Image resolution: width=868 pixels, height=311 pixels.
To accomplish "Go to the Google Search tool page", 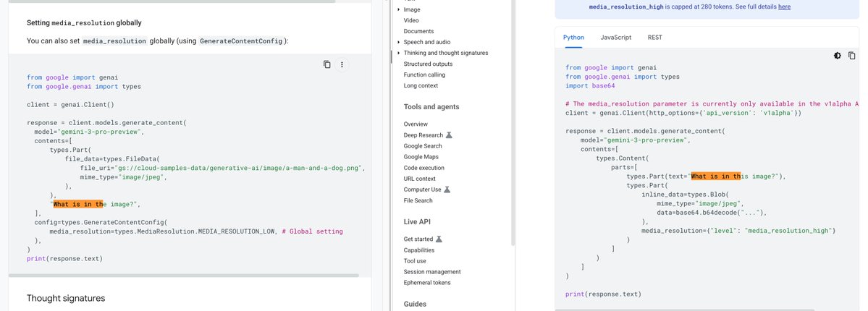I will [423, 146].
